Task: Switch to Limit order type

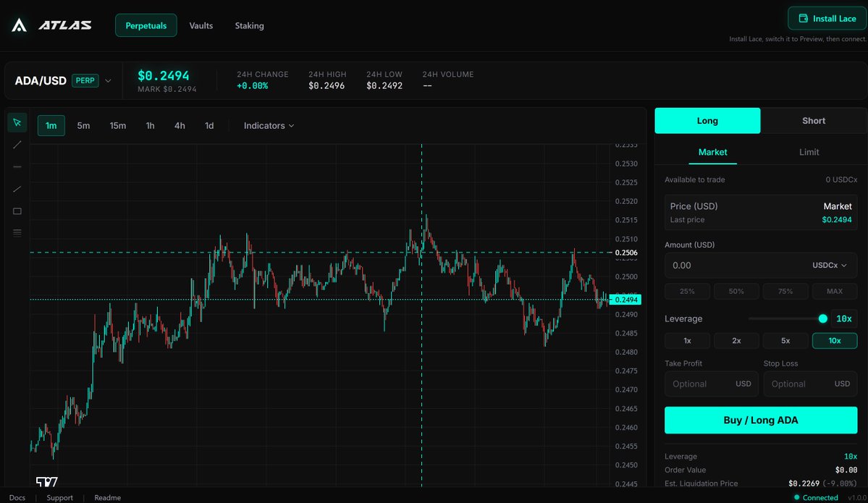Action: tap(809, 152)
